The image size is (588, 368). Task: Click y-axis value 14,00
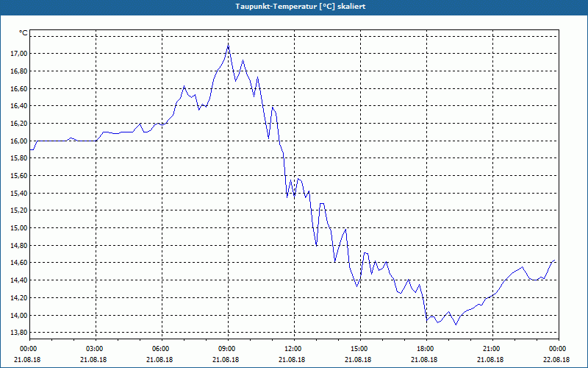click(20, 316)
